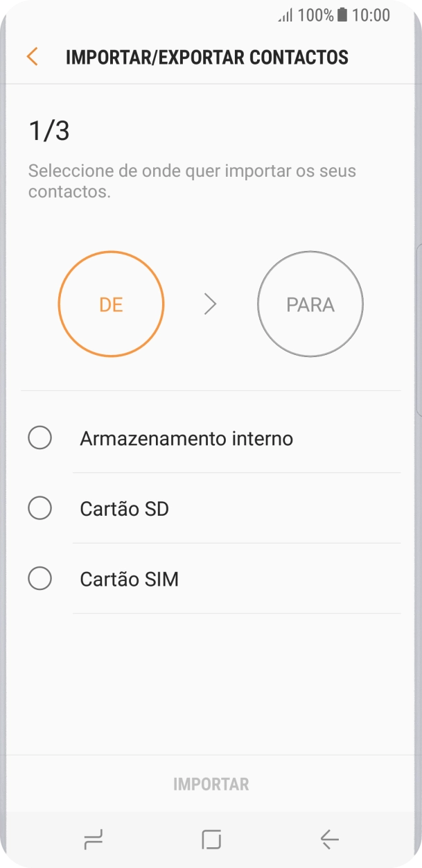Tap the back arrow in the header

[31, 57]
